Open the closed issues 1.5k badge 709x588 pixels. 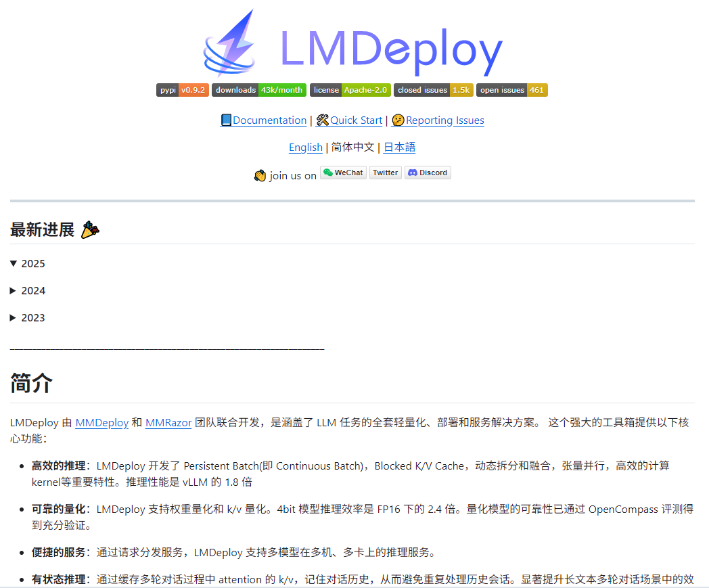(x=434, y=90)
